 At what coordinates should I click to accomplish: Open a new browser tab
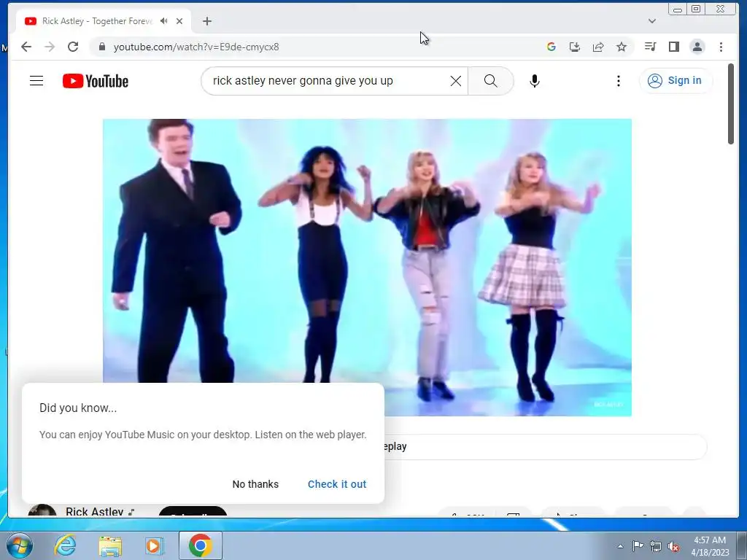point(206,21)
